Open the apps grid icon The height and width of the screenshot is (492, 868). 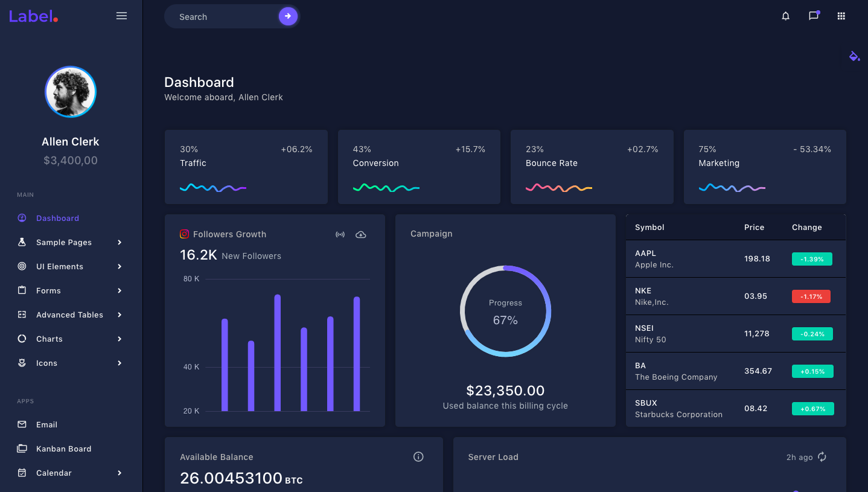coord(841,16)
